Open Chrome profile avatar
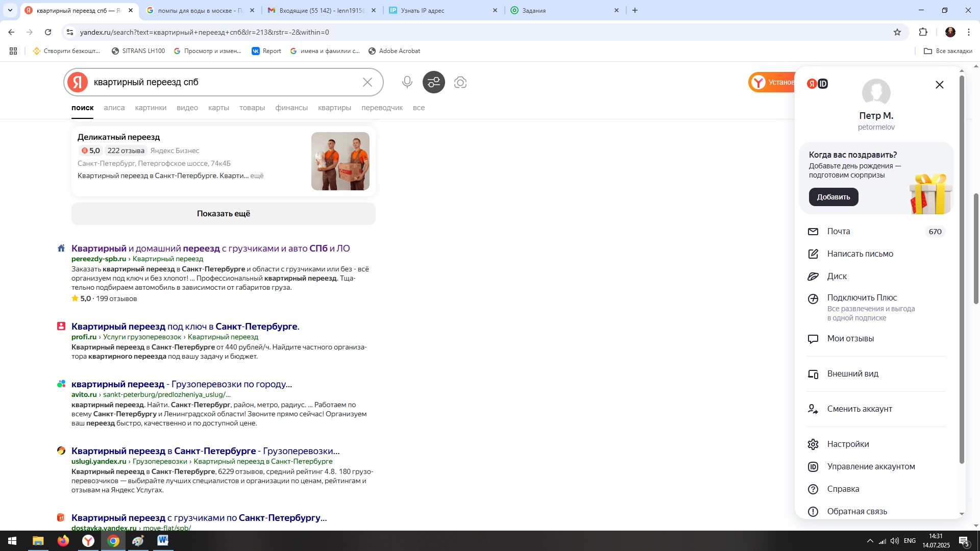 [950, 32]
